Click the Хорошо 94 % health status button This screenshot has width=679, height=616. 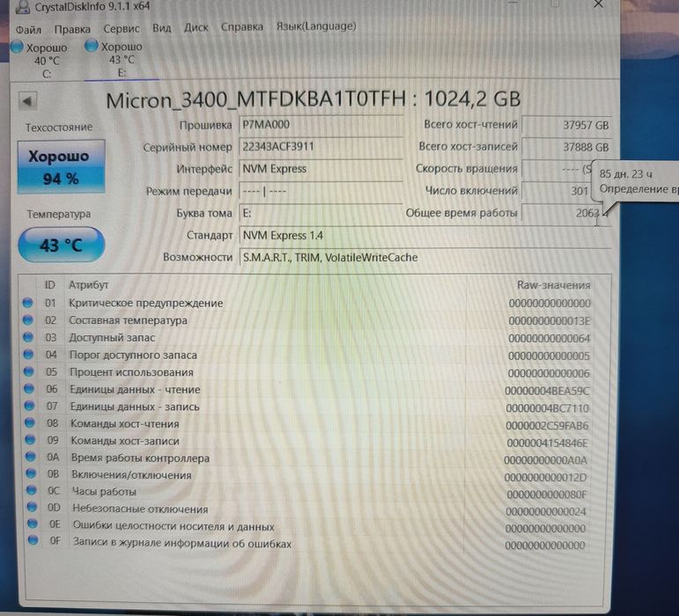tap(61, 166)
